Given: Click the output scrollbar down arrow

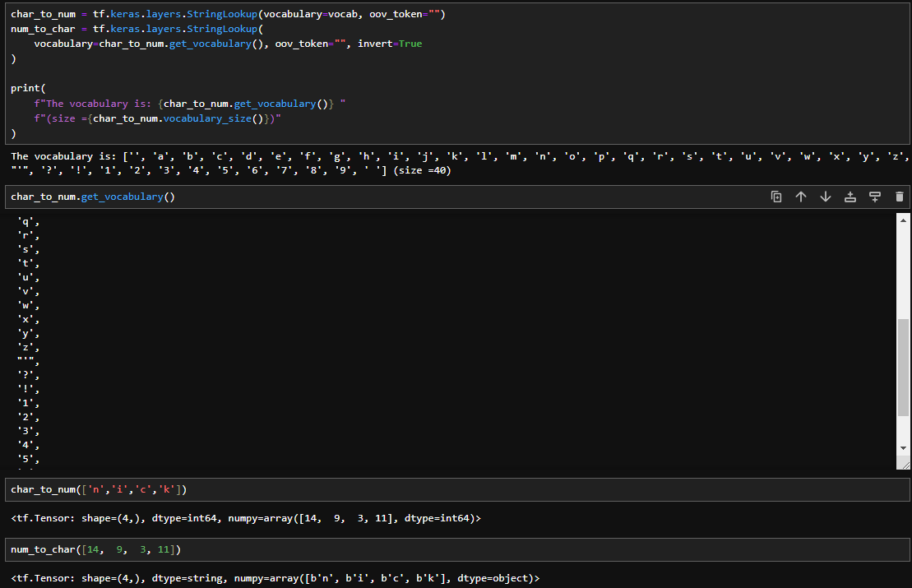Looking at the screenshot, I should 904,447.
